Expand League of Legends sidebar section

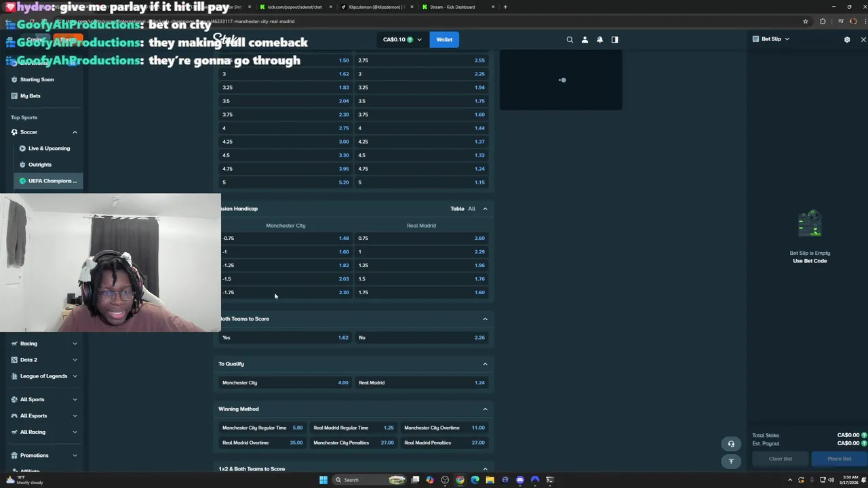tap(75, 376)
